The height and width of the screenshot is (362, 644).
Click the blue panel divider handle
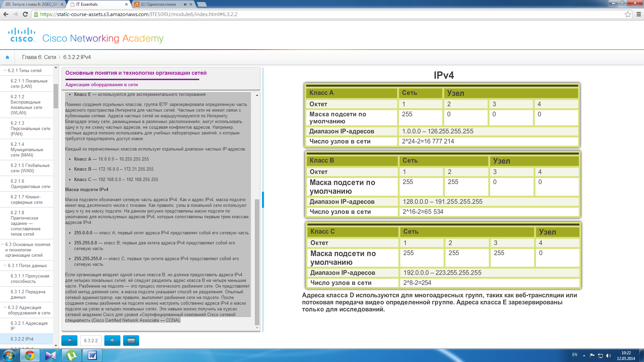tap(263, 200)
